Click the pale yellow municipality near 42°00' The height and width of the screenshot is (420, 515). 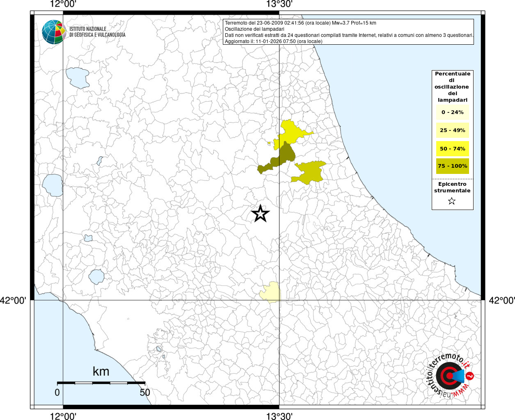click(x=270, y=292)
